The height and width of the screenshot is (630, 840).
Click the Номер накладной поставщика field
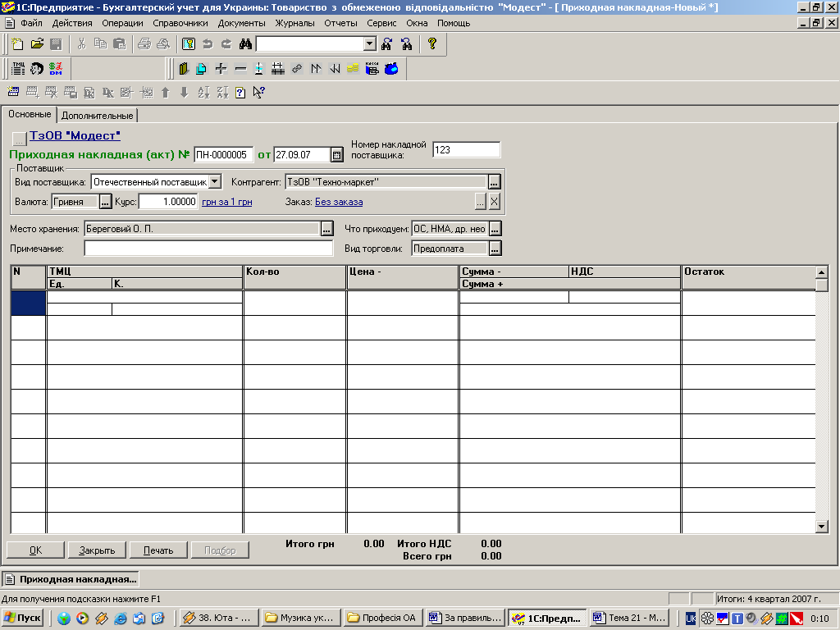[x=466, y=150]
